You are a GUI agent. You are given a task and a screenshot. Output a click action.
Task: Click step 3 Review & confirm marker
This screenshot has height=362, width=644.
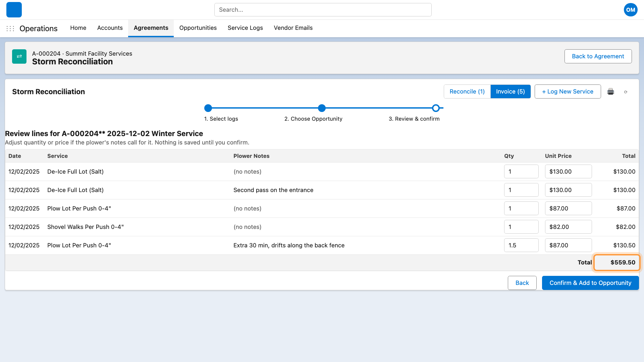pyautogui.click(x=436, y=108)
